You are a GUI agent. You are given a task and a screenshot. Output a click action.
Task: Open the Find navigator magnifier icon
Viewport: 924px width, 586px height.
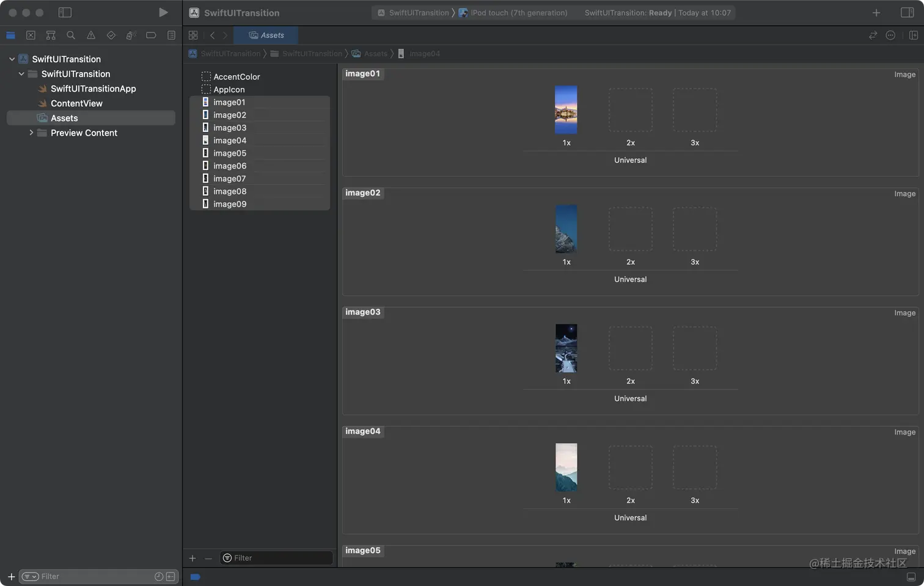click(x=71, y=35)
